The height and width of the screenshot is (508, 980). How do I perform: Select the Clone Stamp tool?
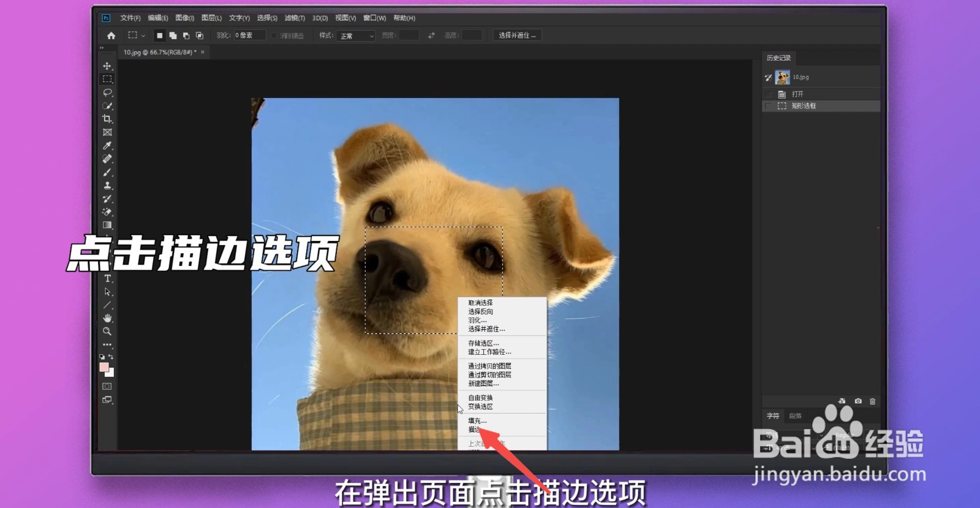pos(107,185)
